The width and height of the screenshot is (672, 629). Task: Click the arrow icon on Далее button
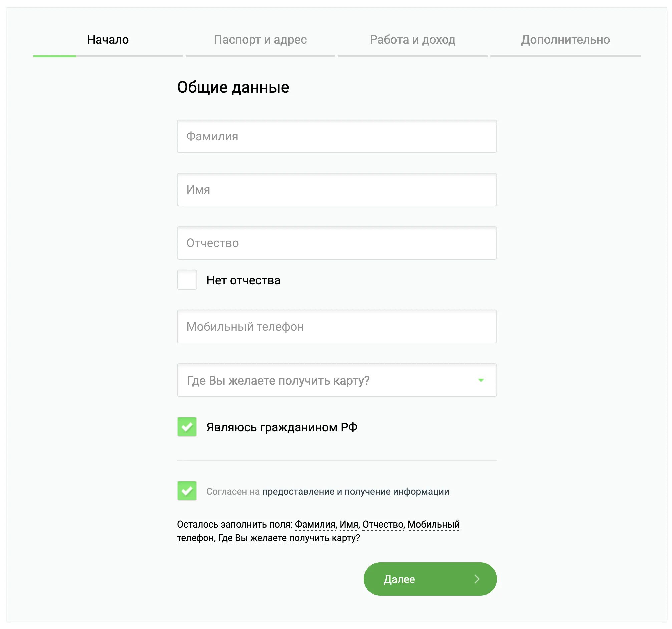[477, 579]
